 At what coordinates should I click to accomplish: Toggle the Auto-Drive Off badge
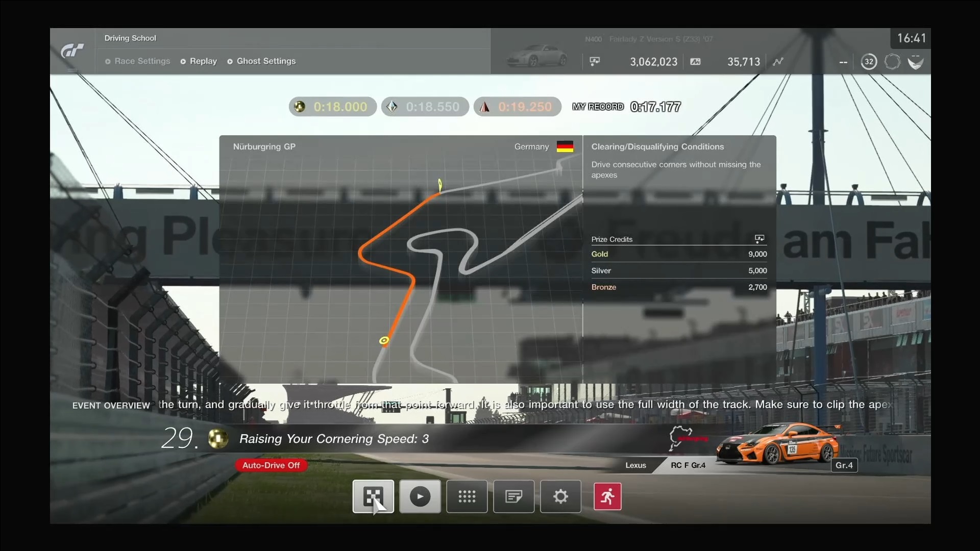pos(271,465)
